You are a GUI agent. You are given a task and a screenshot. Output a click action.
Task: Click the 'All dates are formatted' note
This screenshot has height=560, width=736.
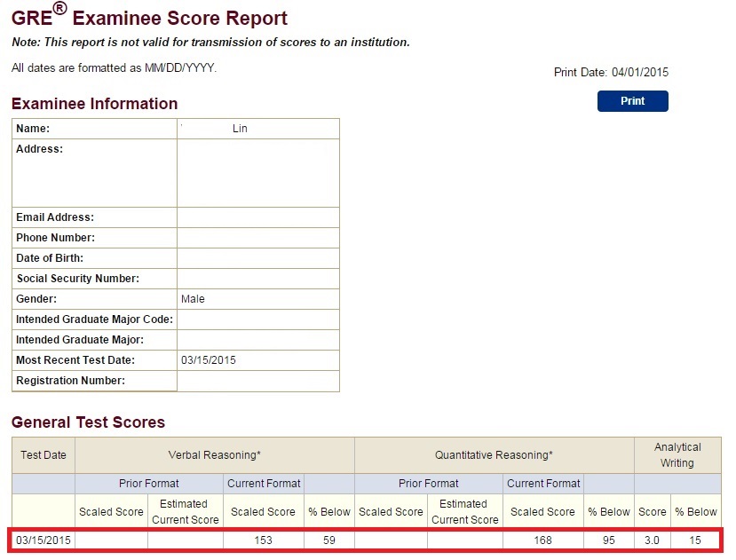point(114,68)
